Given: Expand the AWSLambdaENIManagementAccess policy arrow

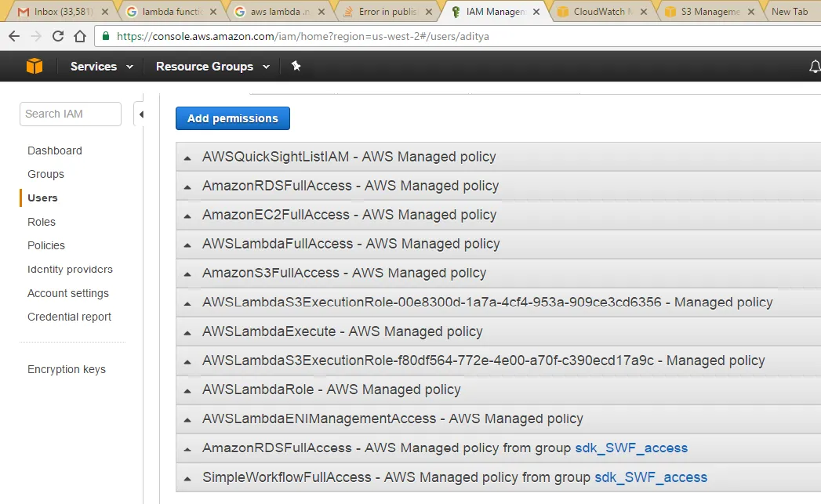Looking at the screenshot, I should point(187,419).
